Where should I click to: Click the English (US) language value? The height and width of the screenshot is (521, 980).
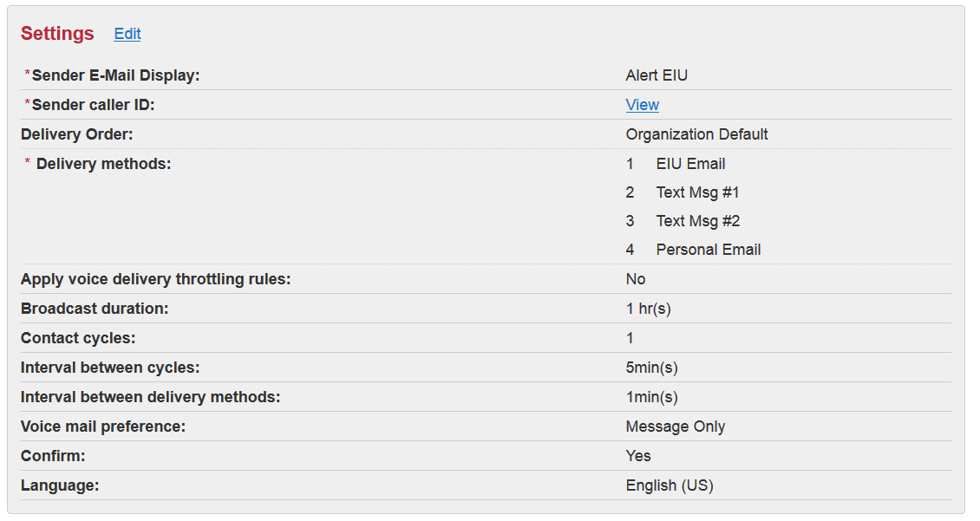pyautogui.click(x=669, y=485)
